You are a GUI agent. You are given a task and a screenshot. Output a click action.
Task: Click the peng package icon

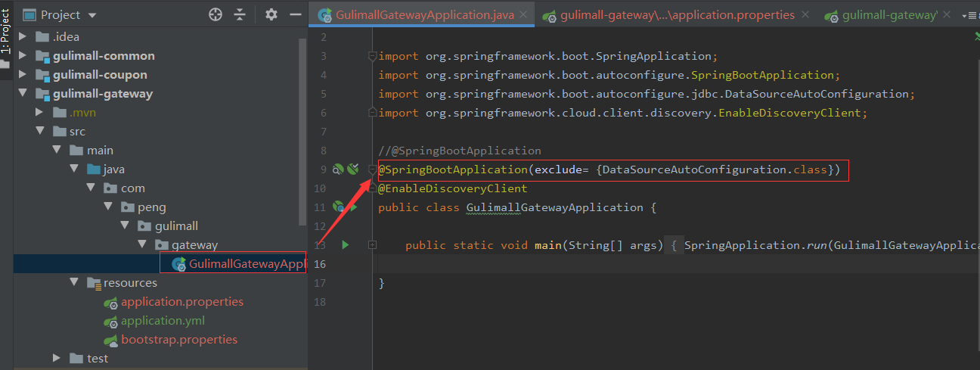[126, 207]
